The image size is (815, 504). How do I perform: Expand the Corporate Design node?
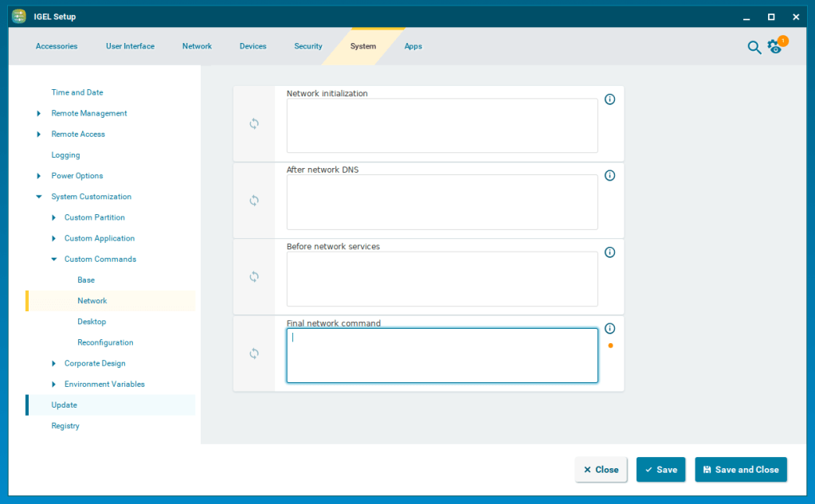pyautogui.click(x=53, y=364)
